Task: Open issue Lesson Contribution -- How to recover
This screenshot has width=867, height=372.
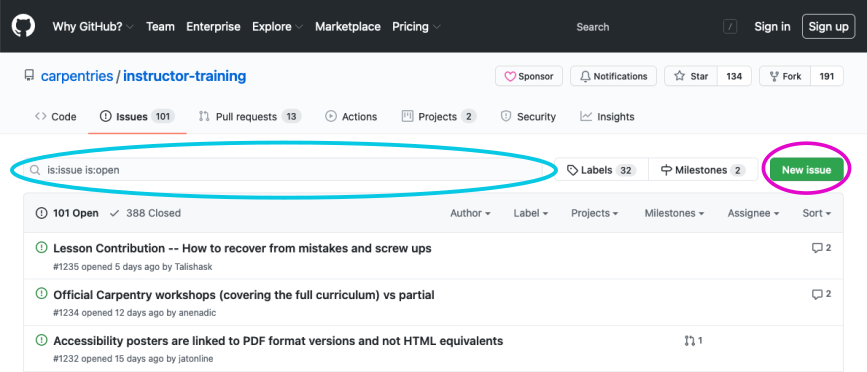Action: [x=242, y=248]
